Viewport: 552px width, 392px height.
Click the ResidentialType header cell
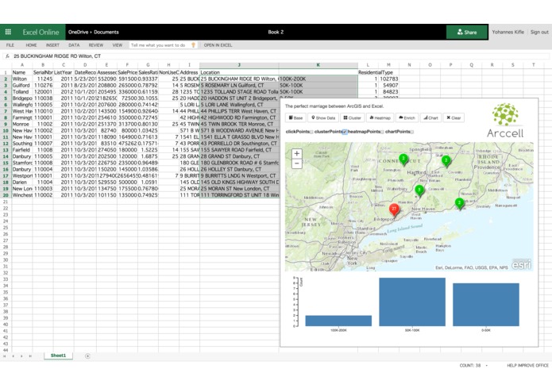click(x=368, y=72)
